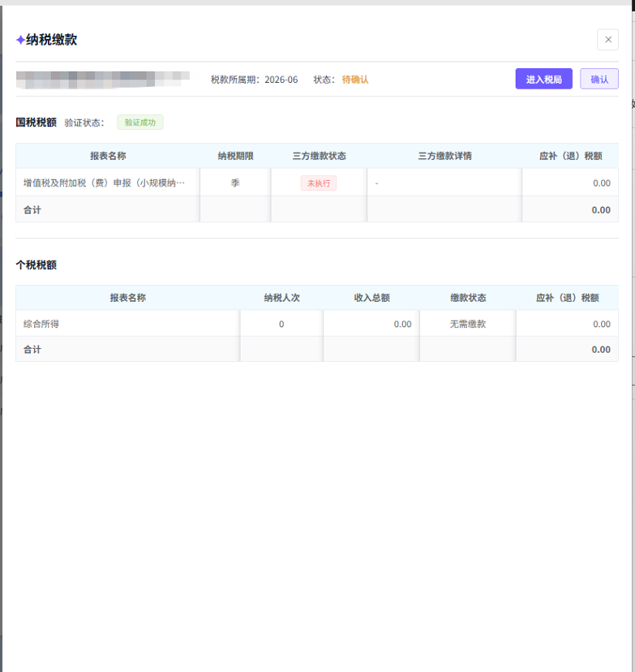
Task: Click the 无需缴款 payment status cell
Action: pyautogui.click(x=468, y=324)
